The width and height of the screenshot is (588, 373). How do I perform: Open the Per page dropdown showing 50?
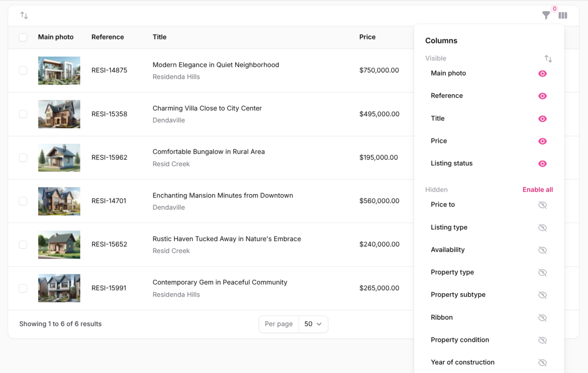(313, 324)
